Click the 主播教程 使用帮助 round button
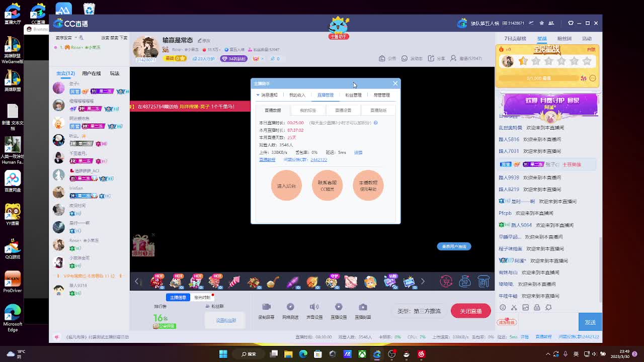644x362 pixels. [368, 186]
